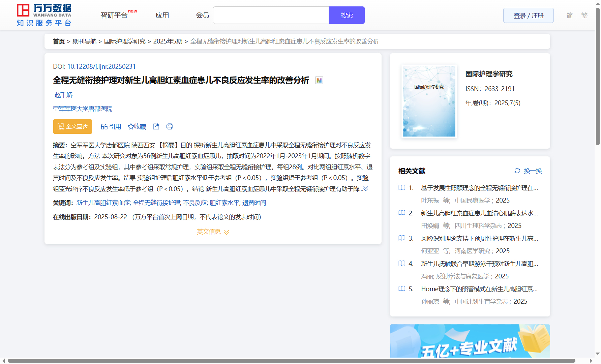Open the 应用 menu item
Viewport: 601px width, 364px height.
tap(162, 16)
